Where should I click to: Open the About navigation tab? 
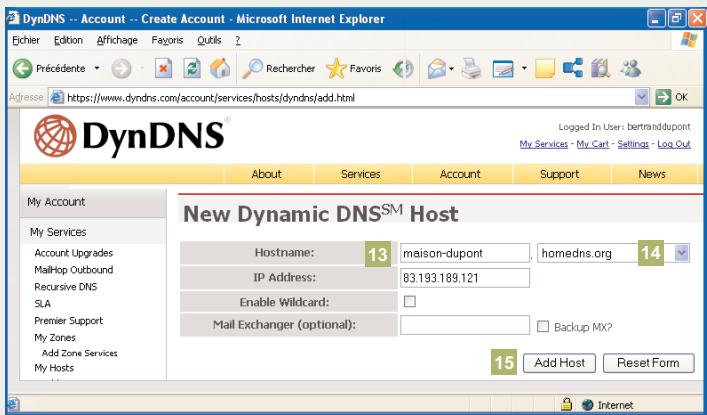266,174
